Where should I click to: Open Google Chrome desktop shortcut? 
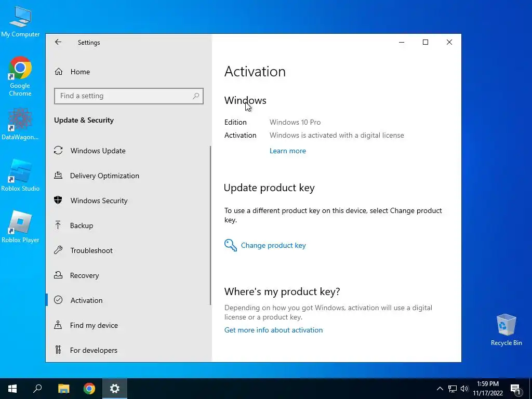(20, 76)
